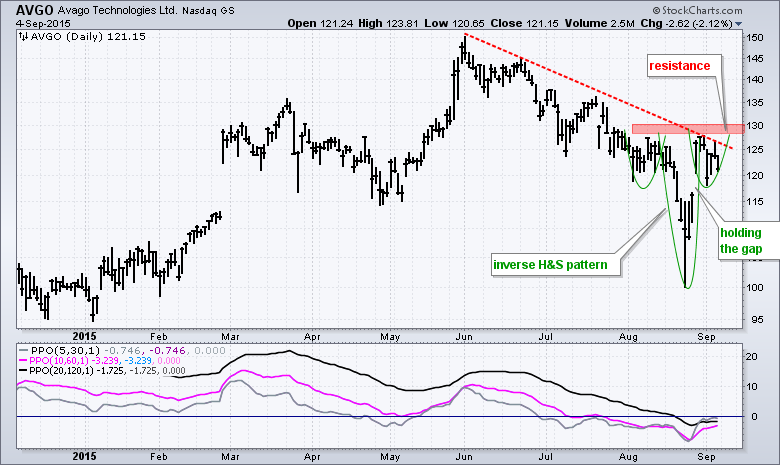This screenshot has height=465, width=780.
Task: Click the 0 label on the PPO axis
Action: (x=754, y=417)
